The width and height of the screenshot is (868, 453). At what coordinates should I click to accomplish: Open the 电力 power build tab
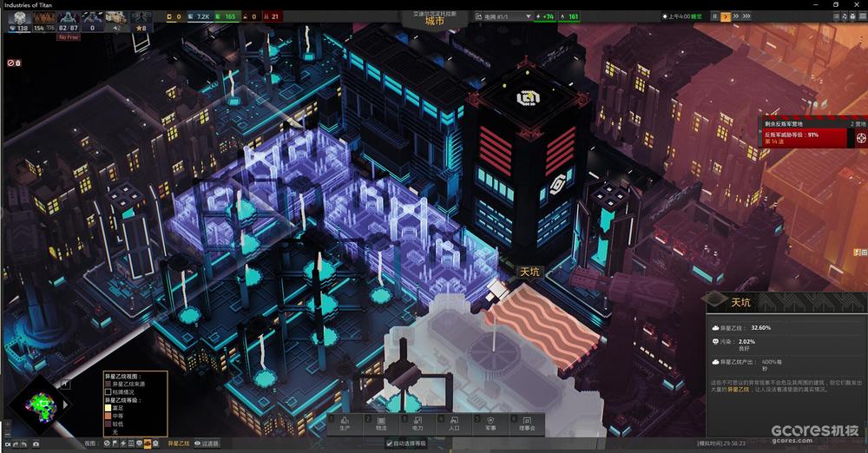point(418,423)
